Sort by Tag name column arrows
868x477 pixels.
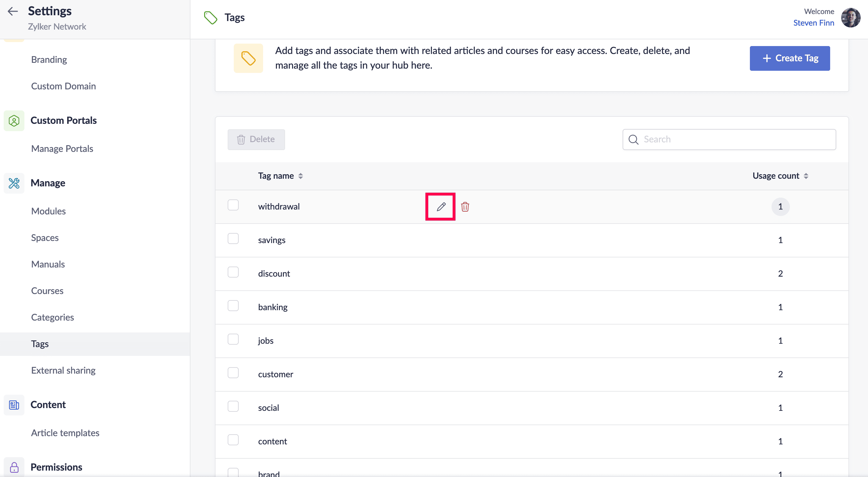[x=301, y=176]
